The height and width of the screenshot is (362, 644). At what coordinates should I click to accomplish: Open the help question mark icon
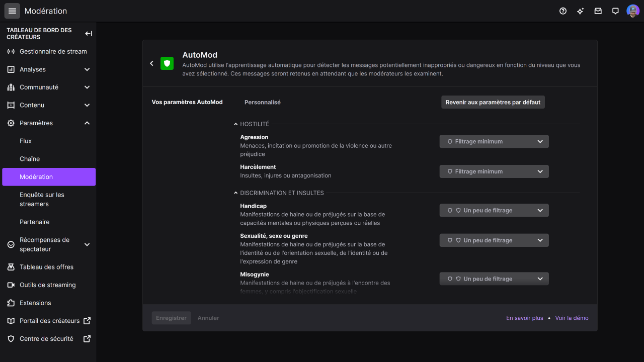click(563, 11)
